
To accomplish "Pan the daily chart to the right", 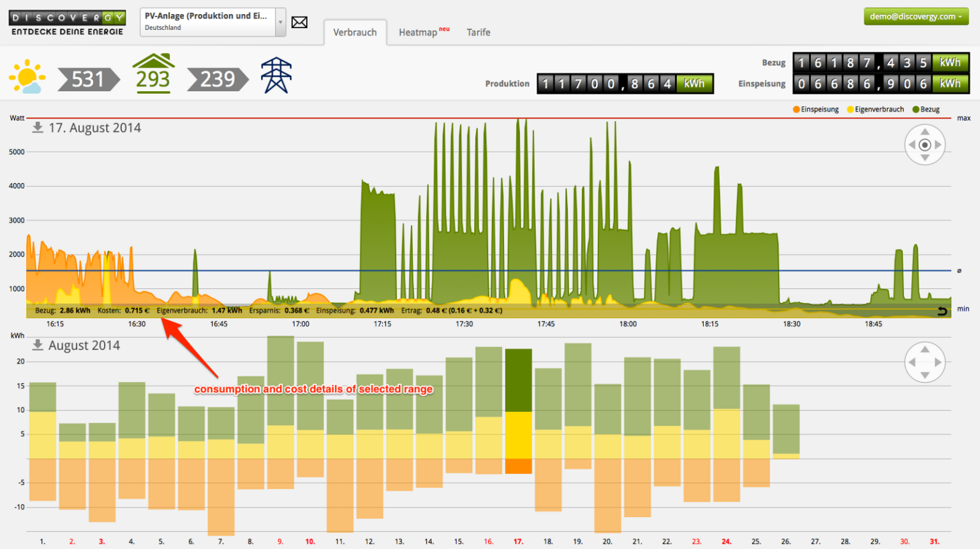I will click(939, 145).
